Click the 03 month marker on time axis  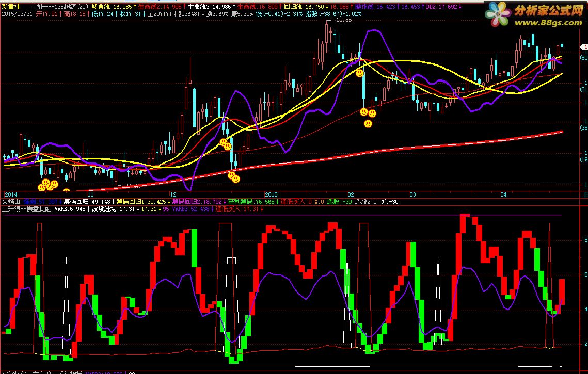pyautogui.click(x=412, y=194)
